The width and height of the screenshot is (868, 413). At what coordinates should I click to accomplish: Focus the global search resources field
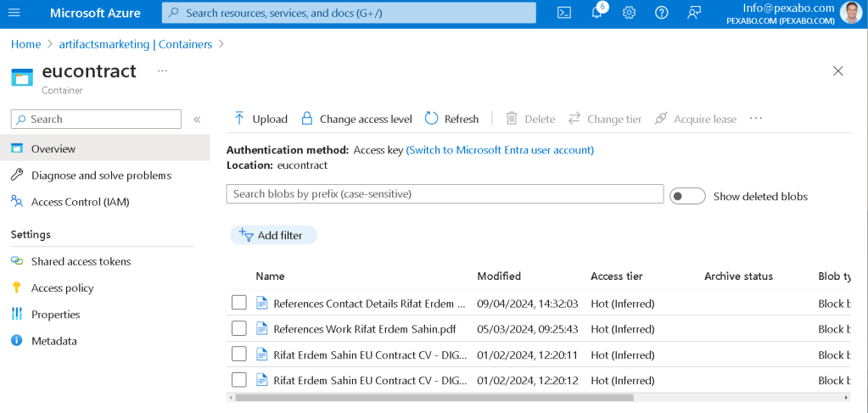(349, 13)
